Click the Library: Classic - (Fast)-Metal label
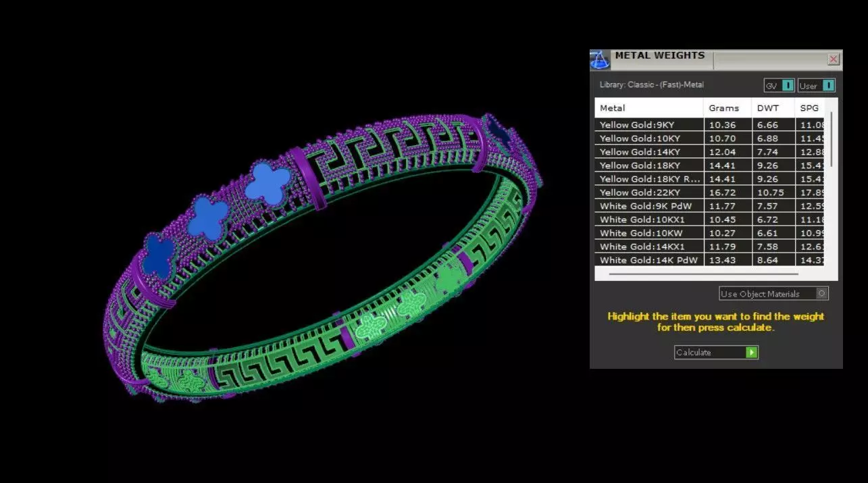This screenshot has width=868, height=483. (652, 85)
